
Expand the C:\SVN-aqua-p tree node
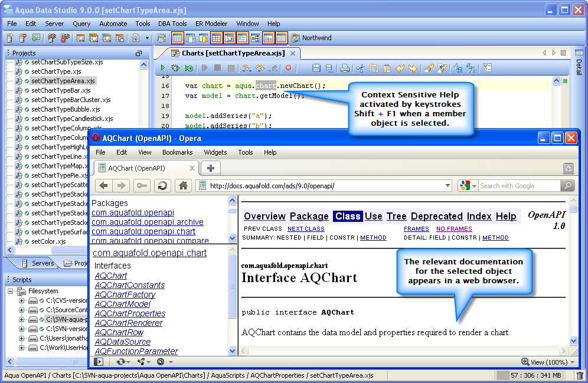22,319
